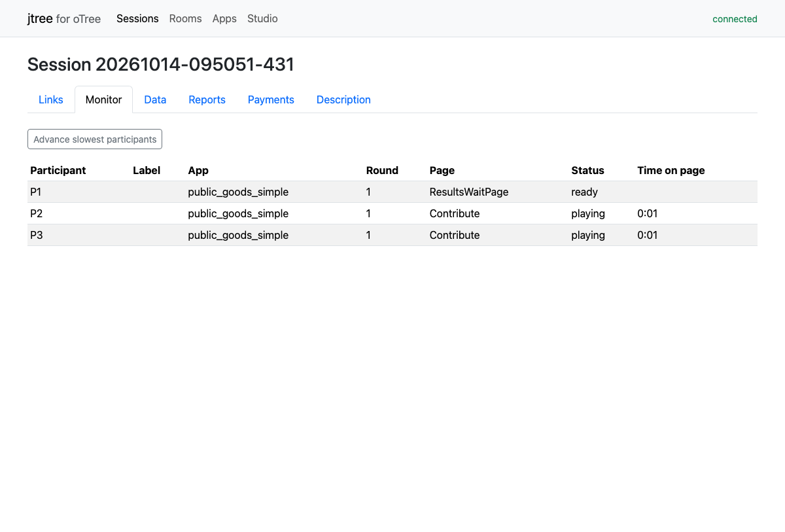Image resolution: width=785 pixels, height=532 pixels.
Task: Click the playing status for P2
Action: point(588,213)
